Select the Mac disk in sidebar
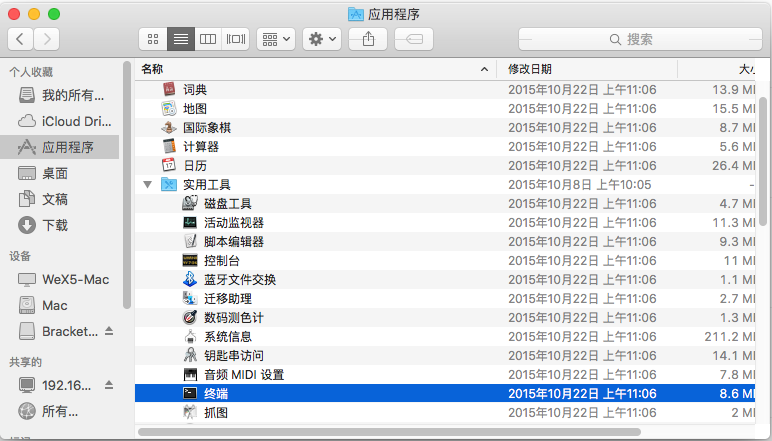Viewport: 772px width, 441px height. coord(61,306)
